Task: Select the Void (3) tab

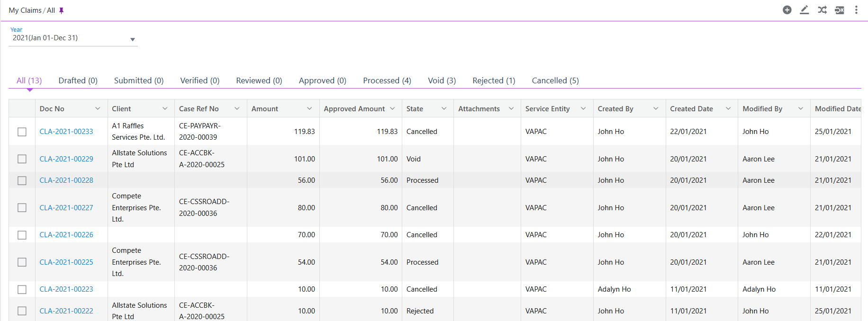Action: click(442, 80)
